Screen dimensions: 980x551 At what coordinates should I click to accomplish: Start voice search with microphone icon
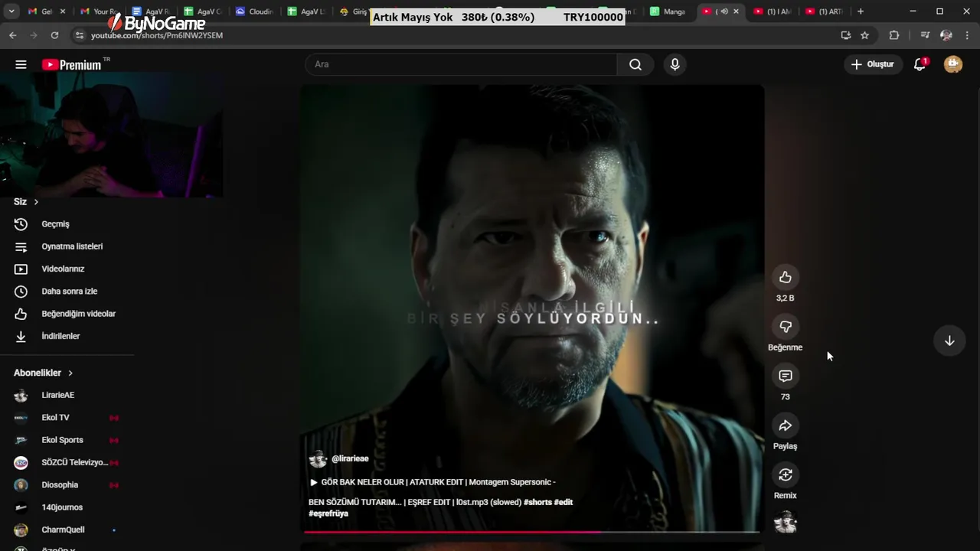675,64
